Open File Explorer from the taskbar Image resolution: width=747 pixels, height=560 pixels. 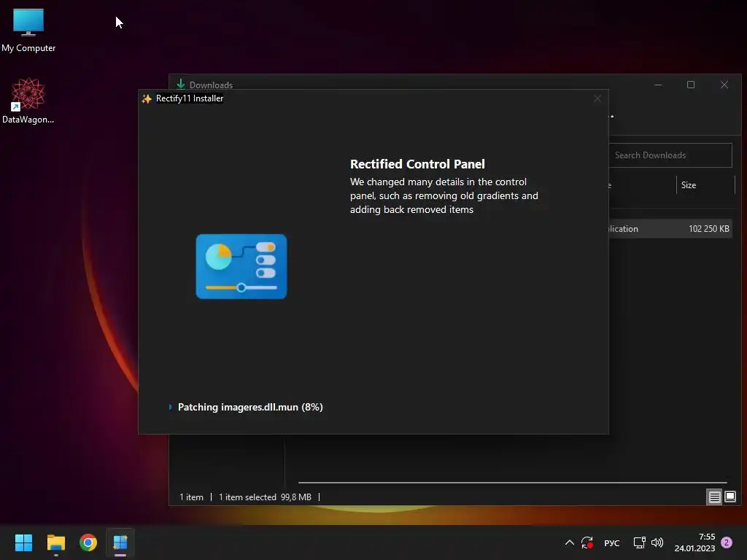(55, 542)
